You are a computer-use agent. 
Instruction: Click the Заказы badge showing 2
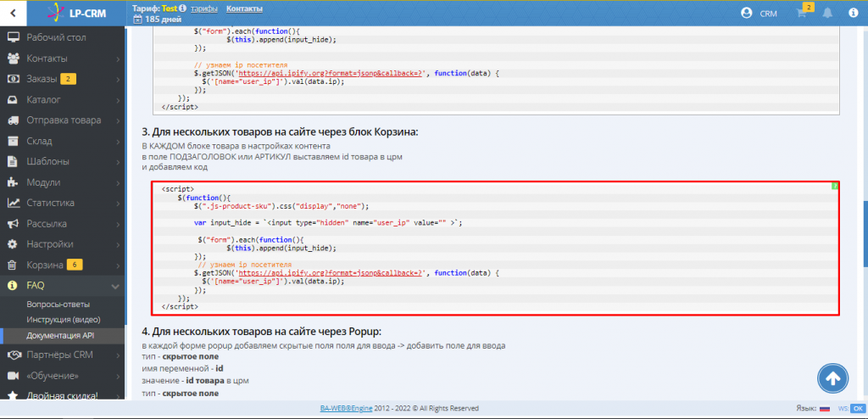[x=68, y=79]
